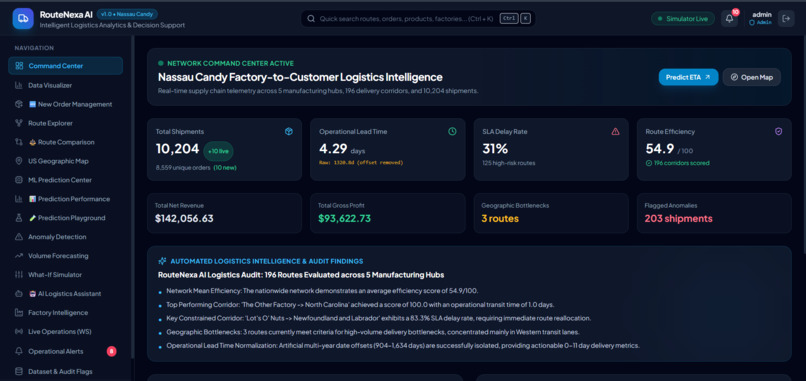Click the $142,056.63 net revenue value
The height and width of the screenshot is (381, 806).
pyautogui.click(x=184, y=219)
